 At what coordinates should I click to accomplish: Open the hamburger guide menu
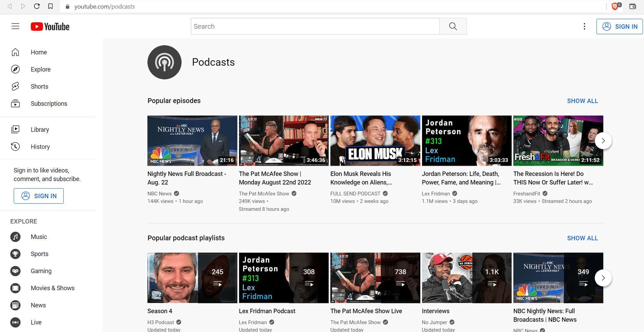click(15, 26)
